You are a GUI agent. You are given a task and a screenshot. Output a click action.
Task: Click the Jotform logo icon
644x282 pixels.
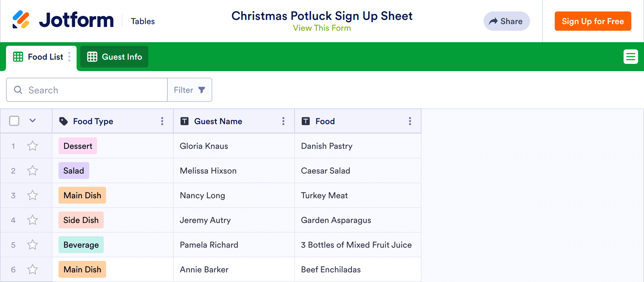[21, 20]
